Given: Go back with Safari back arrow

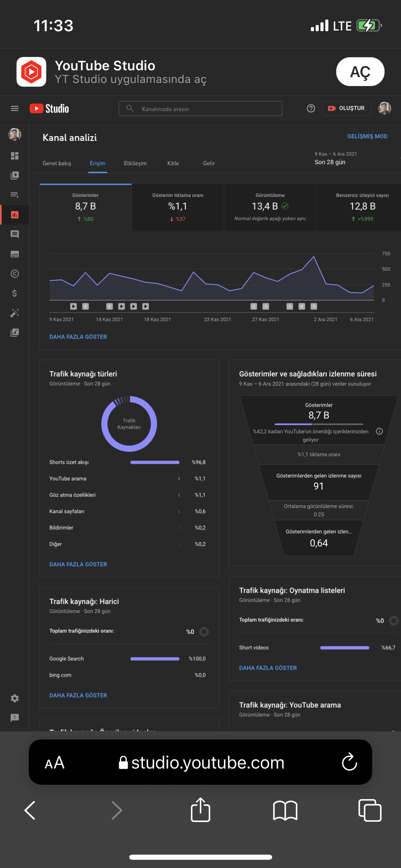Looking at the screenshot, I should click(30, 810).
